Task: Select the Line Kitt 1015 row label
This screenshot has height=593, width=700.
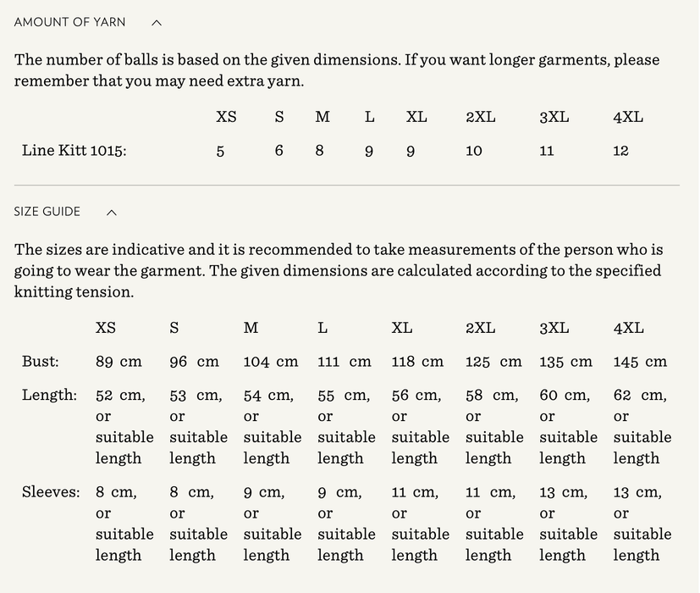Action: click(x=74, y=151)
